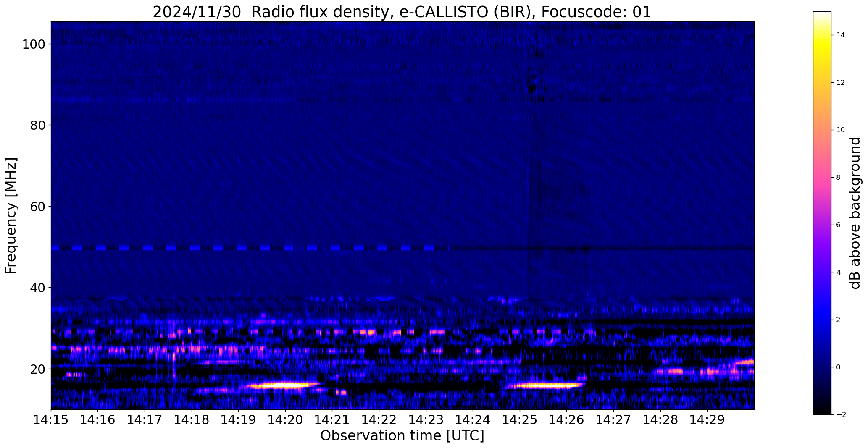Click the colorbar tick label 4
Viewport: 868px width, 448px height.
(x=839, y=272)
